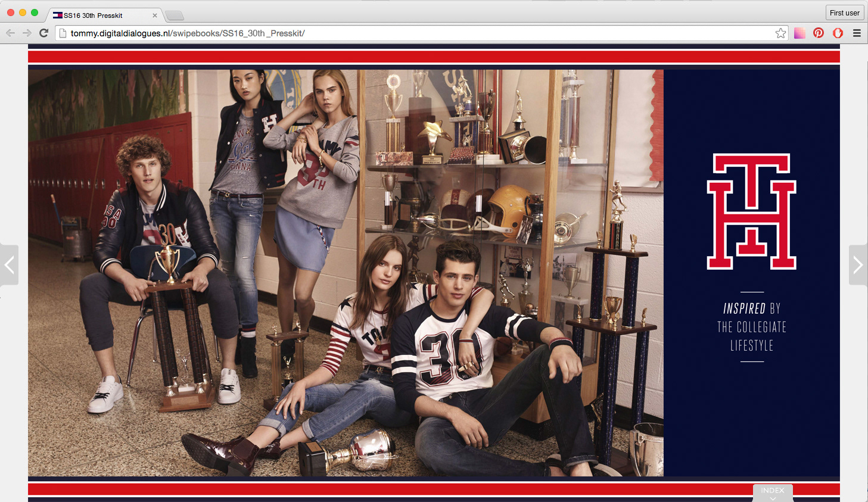Click the Pinterest extension icon
The image size is (868, 502).
click(x=819, y=33)
